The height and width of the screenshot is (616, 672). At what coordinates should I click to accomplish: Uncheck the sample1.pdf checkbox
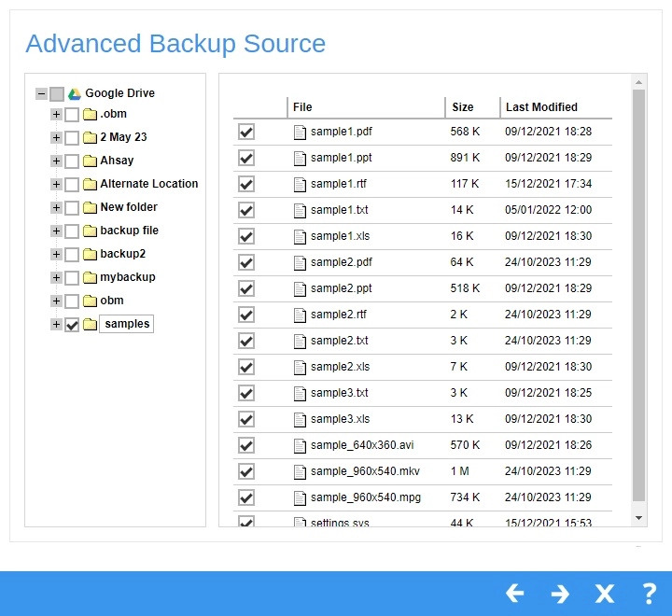click(246, 132)
